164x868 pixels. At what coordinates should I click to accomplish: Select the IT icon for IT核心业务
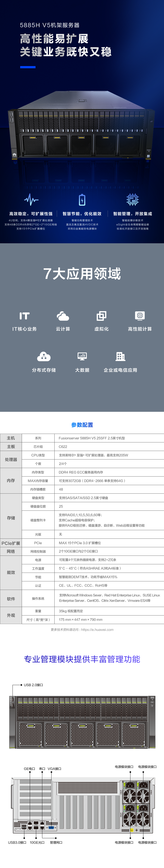(24, 316)
